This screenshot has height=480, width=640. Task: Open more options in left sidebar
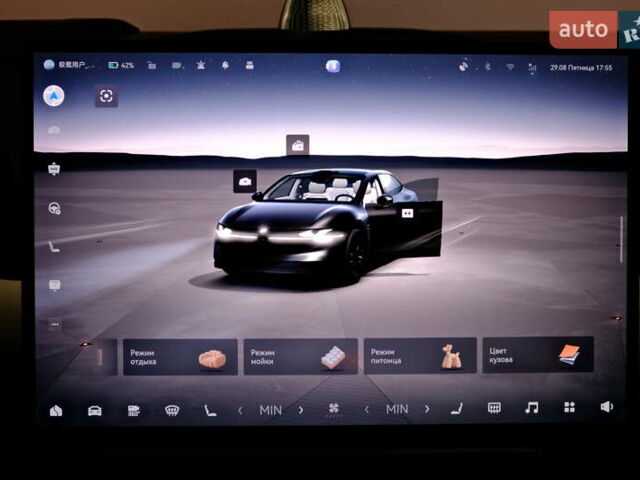(55, 324)
